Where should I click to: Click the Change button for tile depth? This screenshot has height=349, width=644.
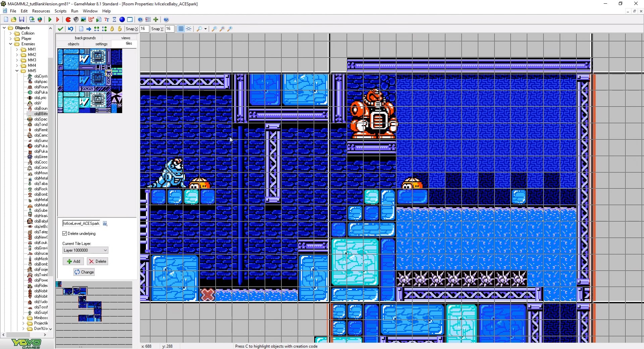84,272
